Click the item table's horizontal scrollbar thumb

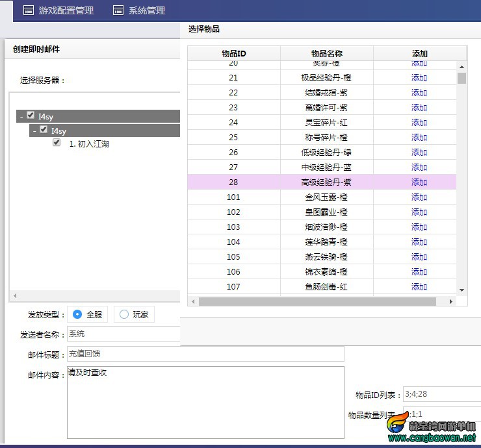[x=317, y=301]
